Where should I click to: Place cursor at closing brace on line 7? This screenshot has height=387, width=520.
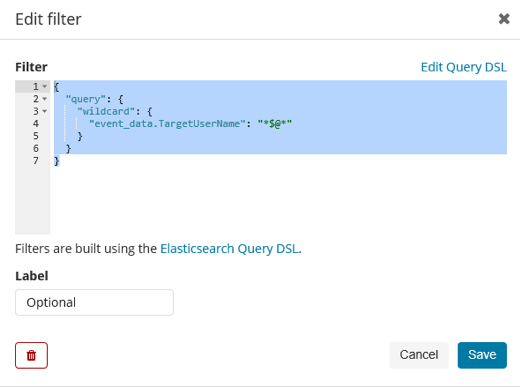click(x=56, y=161)
